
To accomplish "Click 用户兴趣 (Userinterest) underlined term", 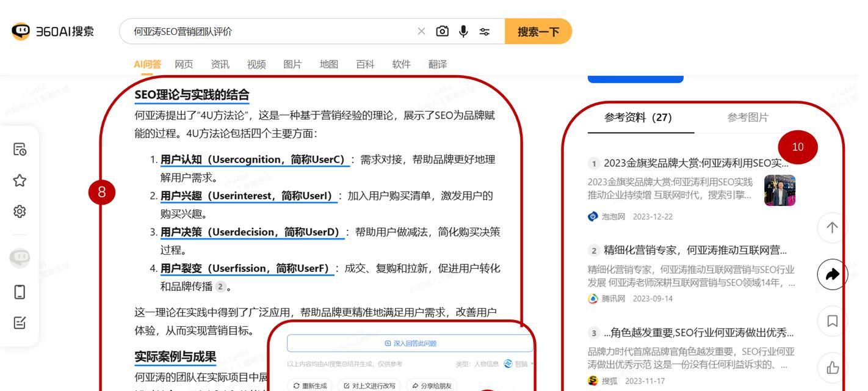I will (x=248, y=195).
